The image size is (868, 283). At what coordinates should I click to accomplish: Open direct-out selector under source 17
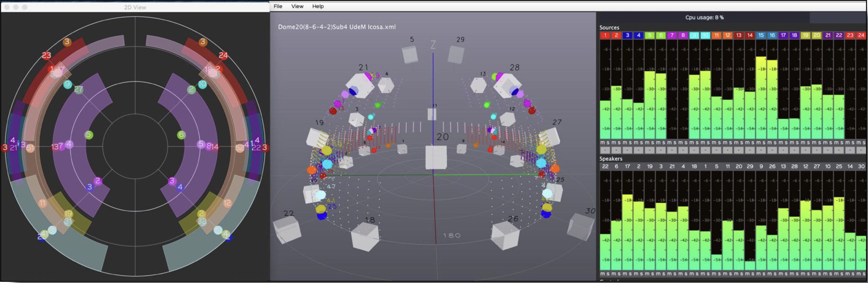[x=783, y=150]
